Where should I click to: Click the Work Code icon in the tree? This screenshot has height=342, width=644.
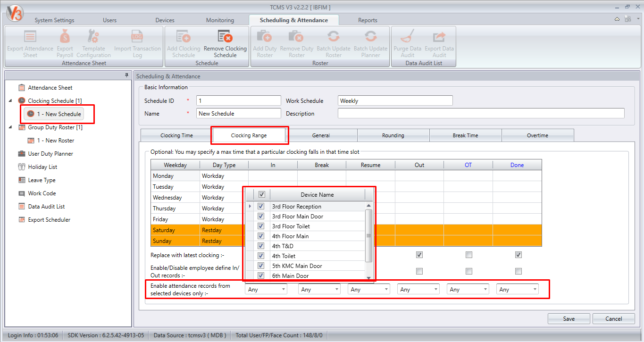[x=22, y=193]
